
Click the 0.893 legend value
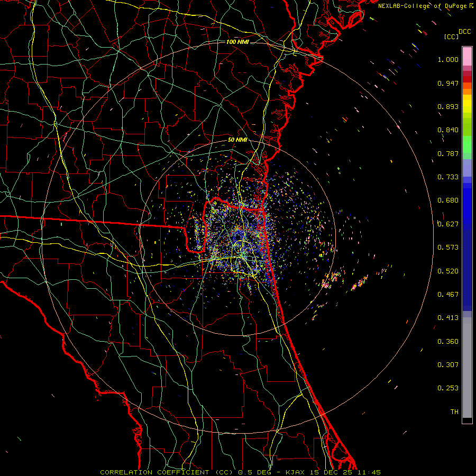click(448, 106)
